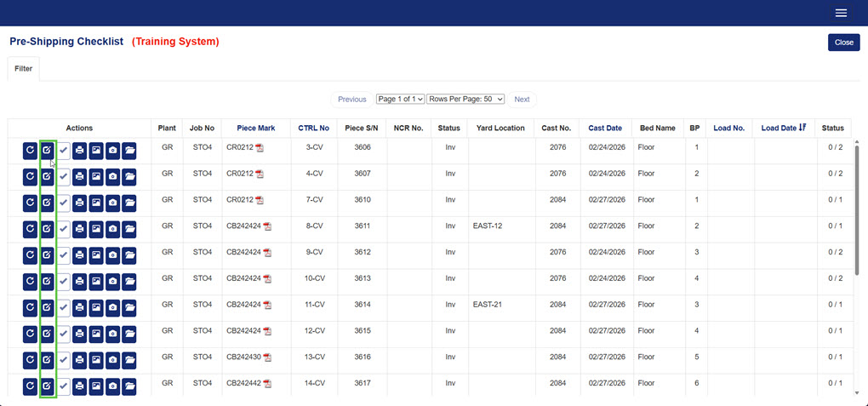Sort the table by Cast Date header
Screen dimensions: 868x406
(605, 128)
